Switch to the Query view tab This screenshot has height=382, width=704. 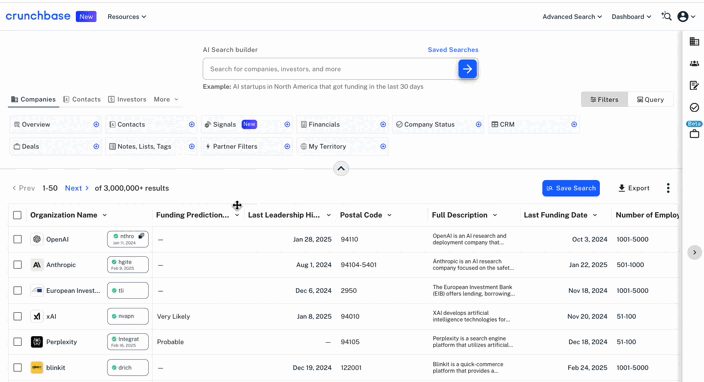[650, 100]
